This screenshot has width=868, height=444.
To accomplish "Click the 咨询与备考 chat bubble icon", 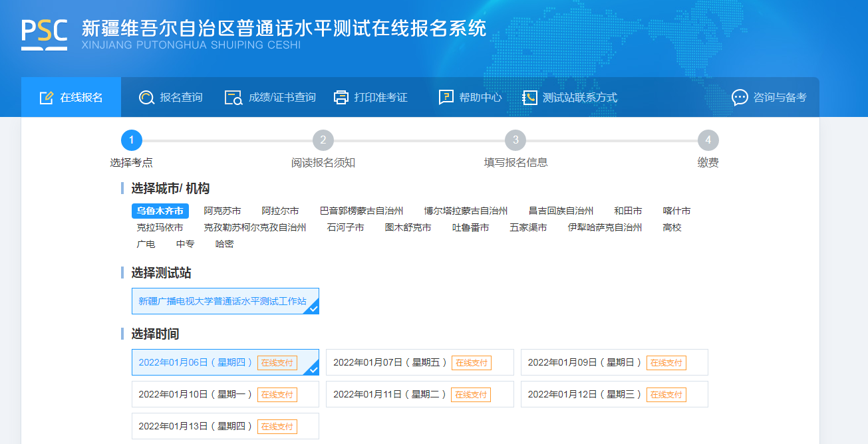I will point(740,98).
